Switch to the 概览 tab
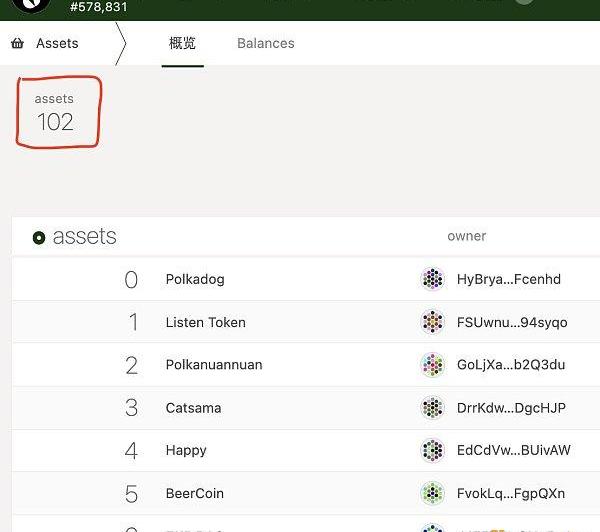The image size is (600, 532). pos(182,44)
